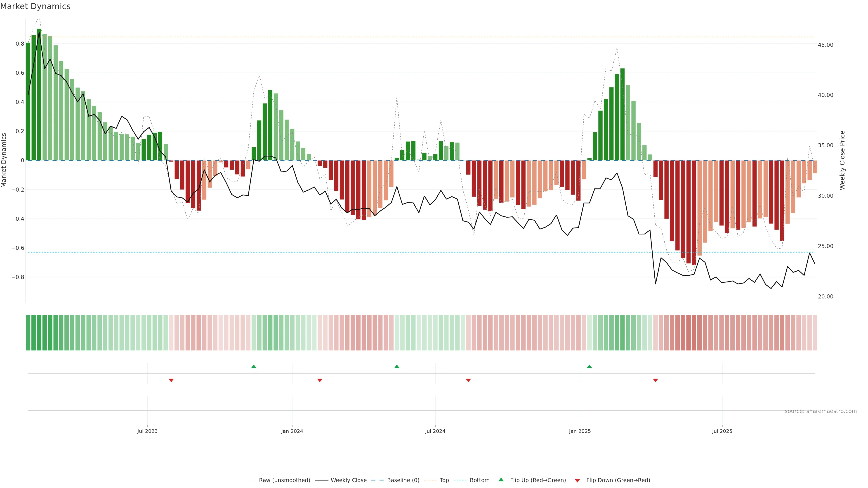Click the Flip Down (Green→Red) legend label
Image resolution: width=868 pixels, height=488 pixels.
(x=618, y=480)
